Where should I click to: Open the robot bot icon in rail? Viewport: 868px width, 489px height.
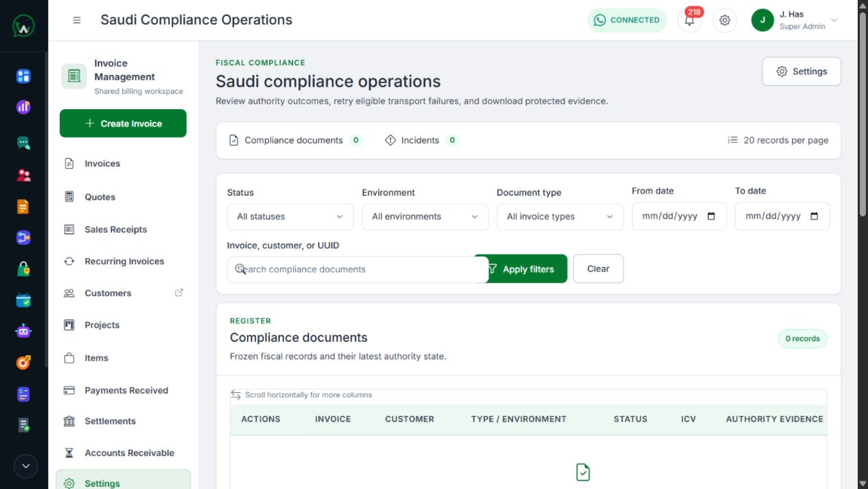pos(23,331)
